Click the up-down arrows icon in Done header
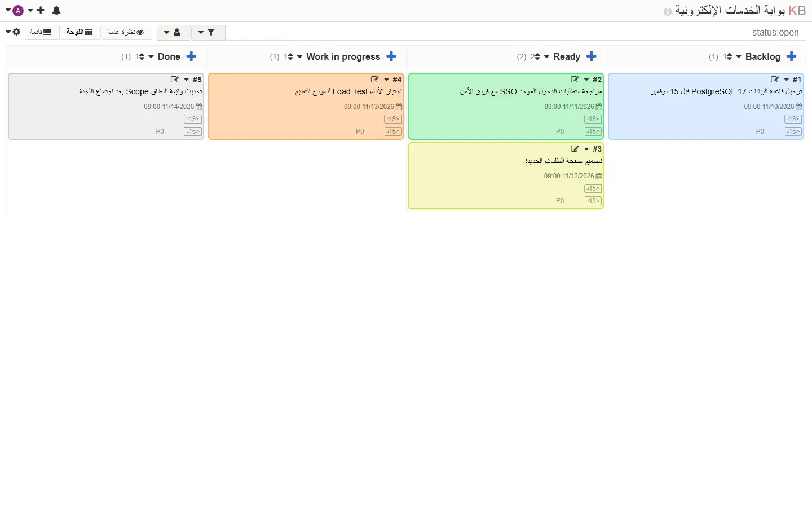Image resolution: width=812 pixels, height=508 pixels. pos(141,56)
